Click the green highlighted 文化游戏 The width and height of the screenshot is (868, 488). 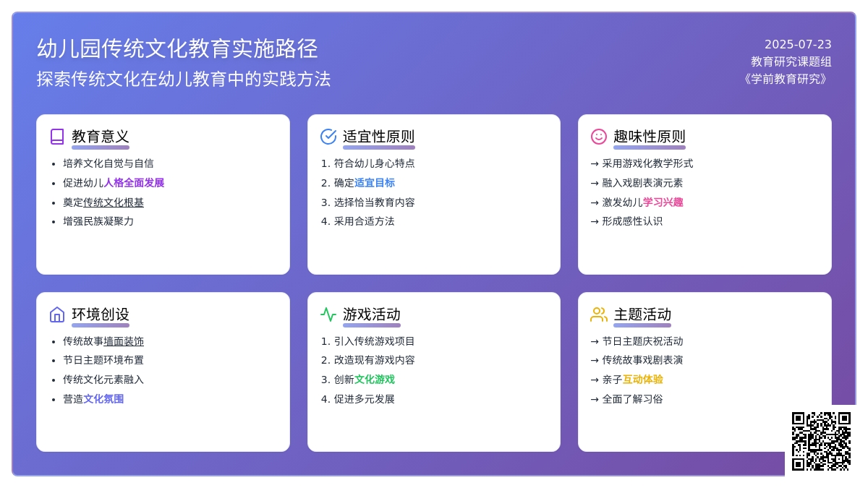pyautogui.click(x=375, y=380)
